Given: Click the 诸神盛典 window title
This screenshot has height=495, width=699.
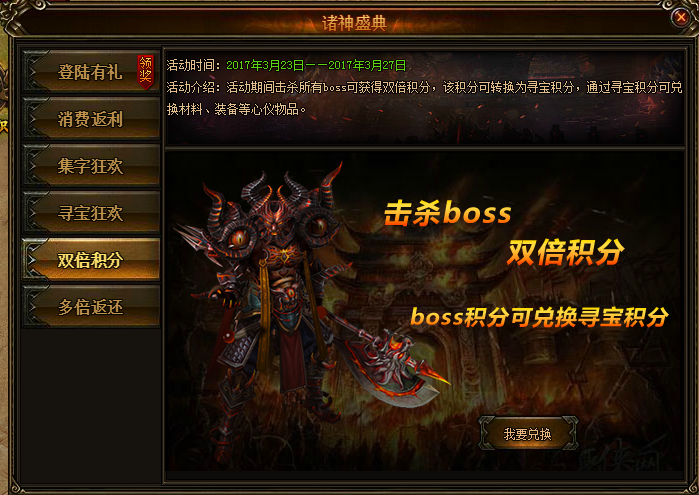Looking at the screenshot, I should (x=354, y=23).
